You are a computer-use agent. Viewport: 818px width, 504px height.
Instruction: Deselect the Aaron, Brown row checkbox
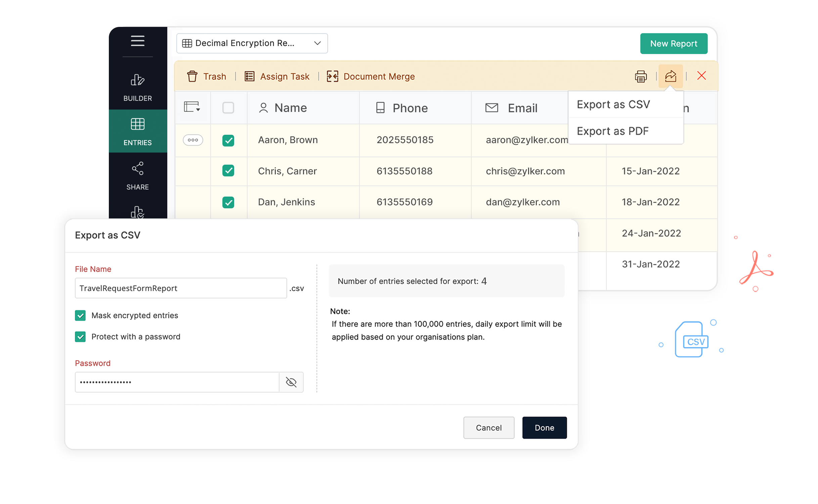coord(228,140)
